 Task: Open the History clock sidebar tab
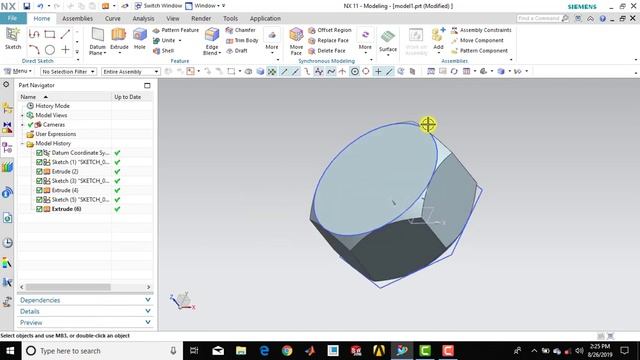(x=7, y=243)
